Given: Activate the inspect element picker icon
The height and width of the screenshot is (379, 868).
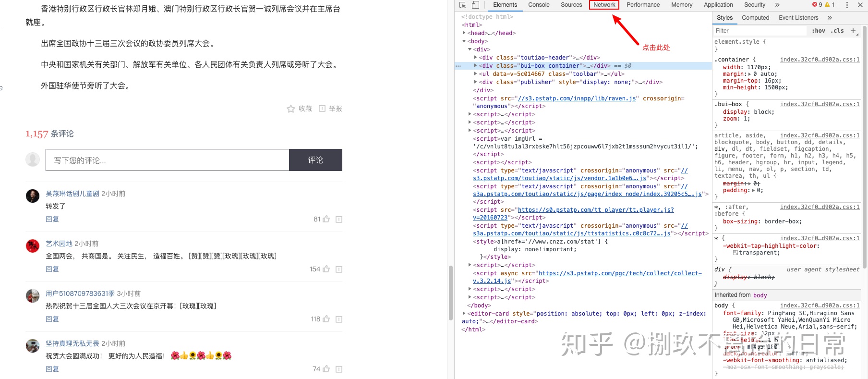Looking at the screenshot, I should tap(463, 5).
